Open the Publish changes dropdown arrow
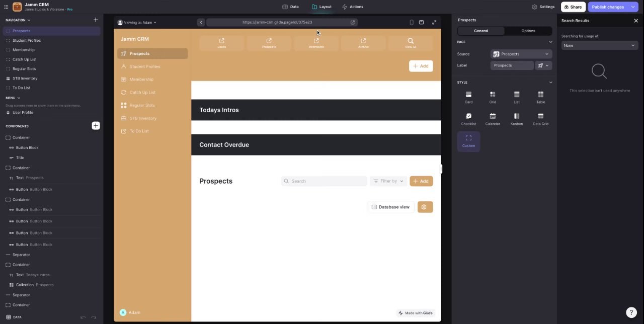 (633, 7)
